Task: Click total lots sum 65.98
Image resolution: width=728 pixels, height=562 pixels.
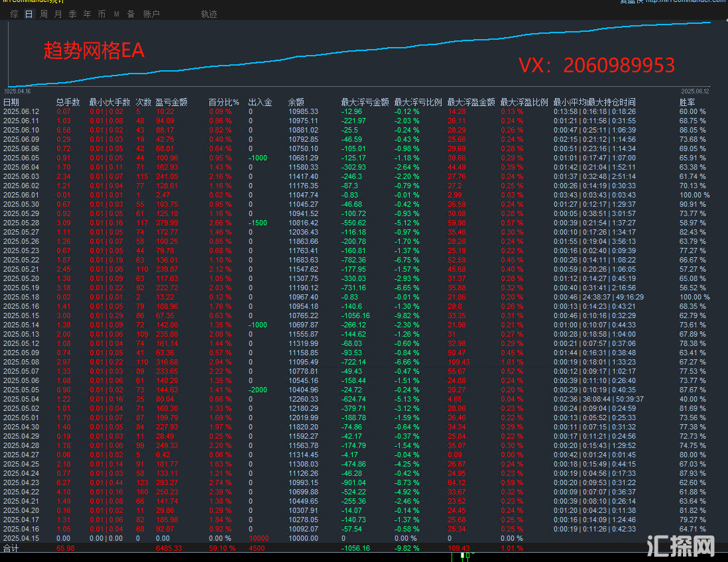Action: tap(66, 549)
